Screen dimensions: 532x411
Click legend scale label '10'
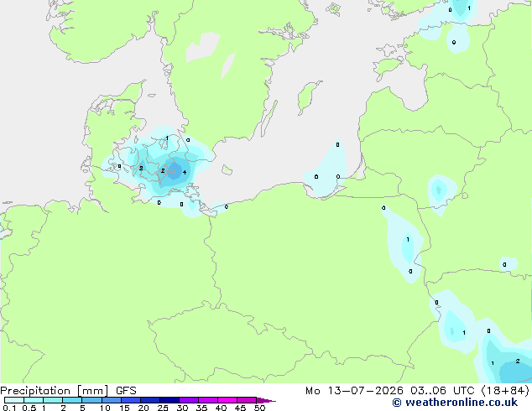[x=105, y=408]
